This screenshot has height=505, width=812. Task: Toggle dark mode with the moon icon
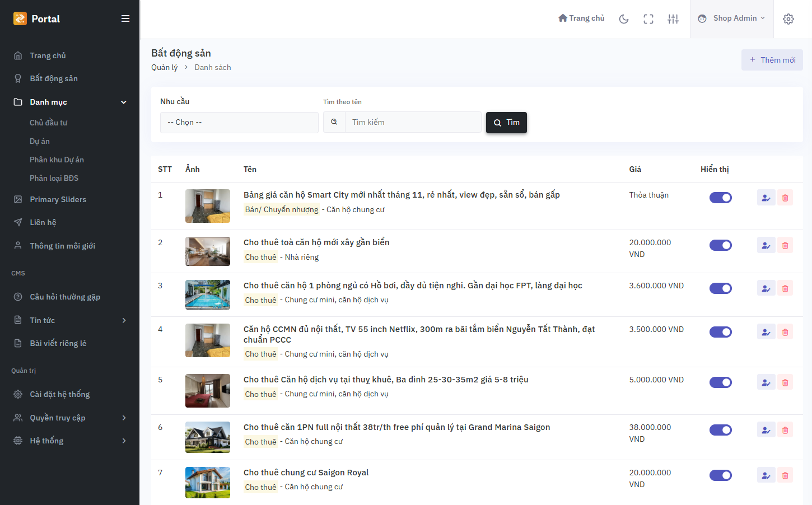(x=624, y=18)
